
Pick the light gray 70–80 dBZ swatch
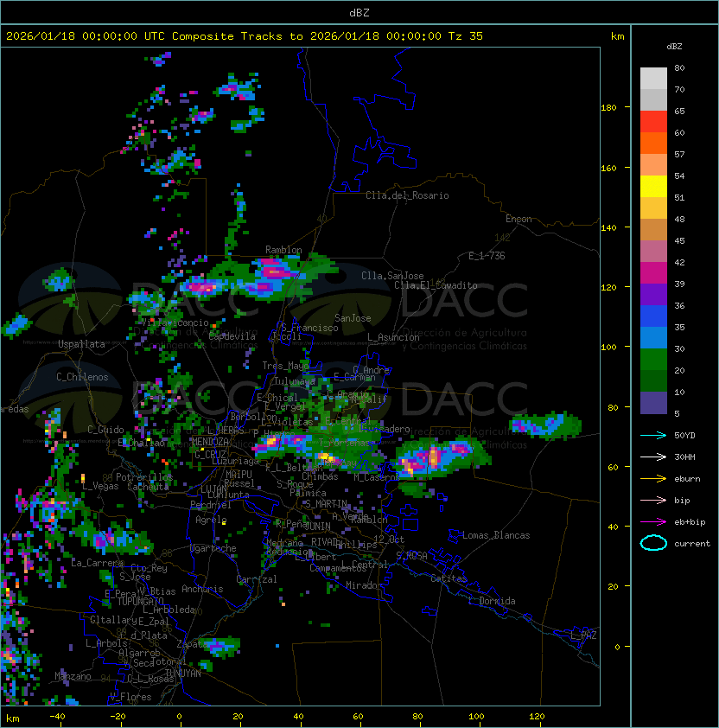point(653,78)
